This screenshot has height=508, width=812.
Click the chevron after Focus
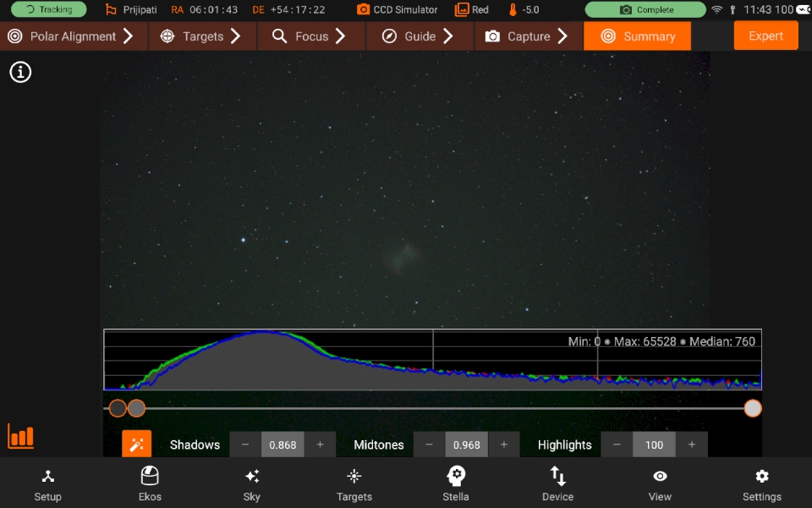[340, 36]
